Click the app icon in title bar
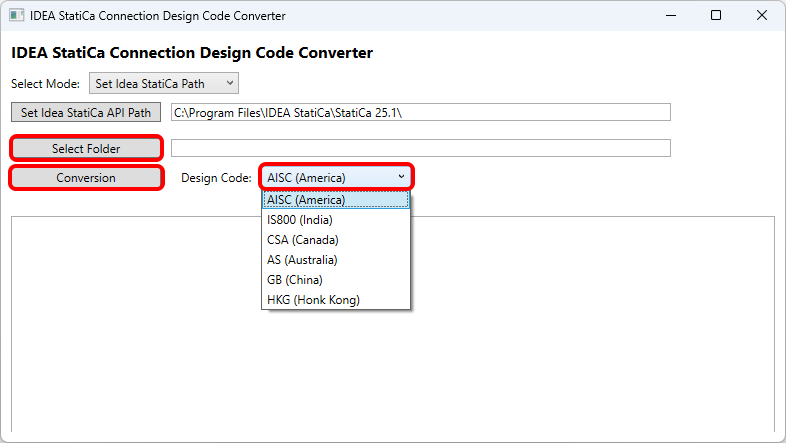 (16, 16)
